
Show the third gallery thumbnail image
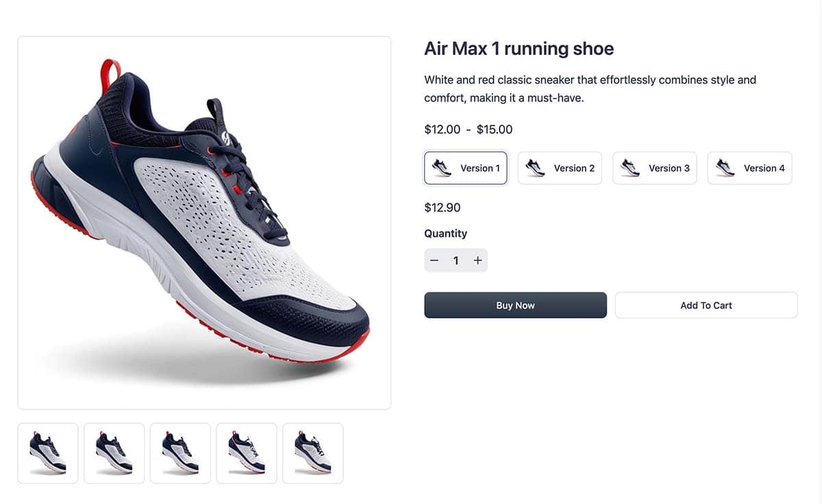tap(181, 453)
